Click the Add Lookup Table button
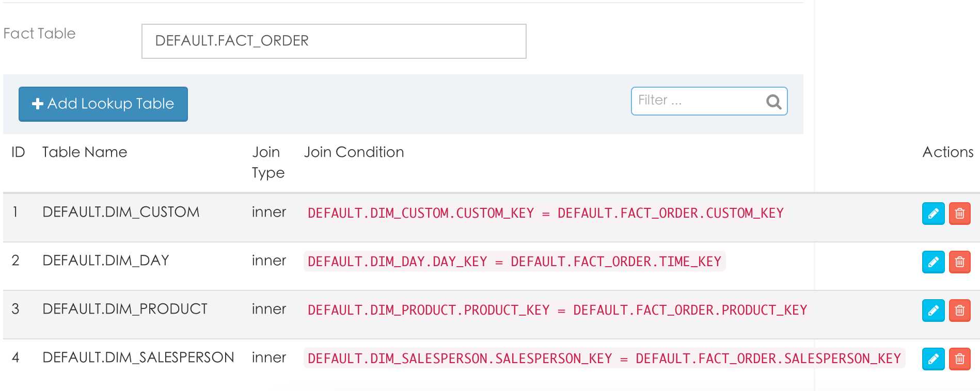 (103, 104)
